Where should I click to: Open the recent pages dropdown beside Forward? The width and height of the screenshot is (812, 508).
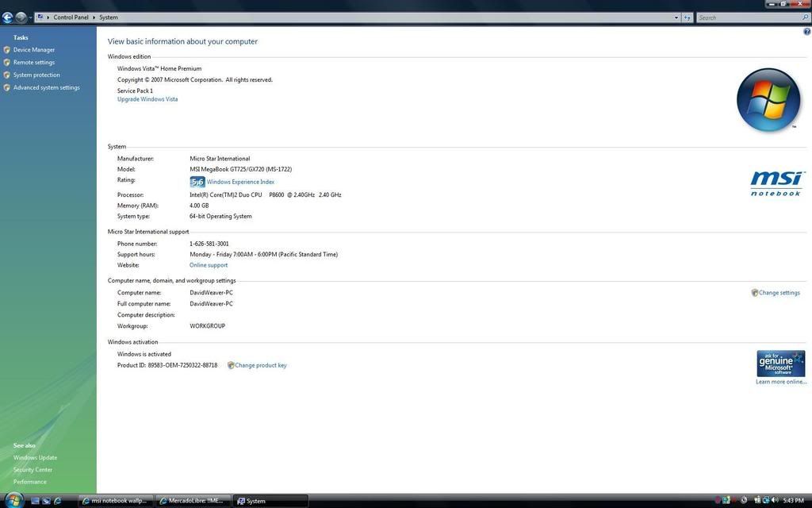30,17
